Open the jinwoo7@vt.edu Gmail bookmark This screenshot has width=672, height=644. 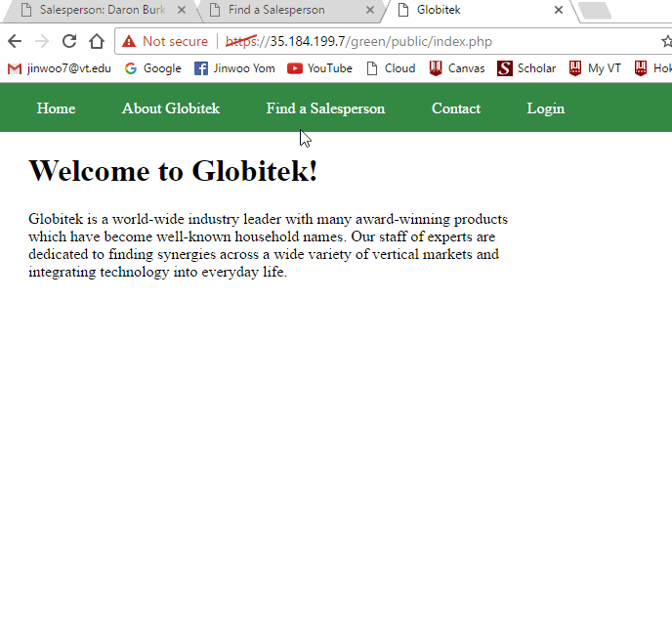pyautogui.click(x=60, y=68)
